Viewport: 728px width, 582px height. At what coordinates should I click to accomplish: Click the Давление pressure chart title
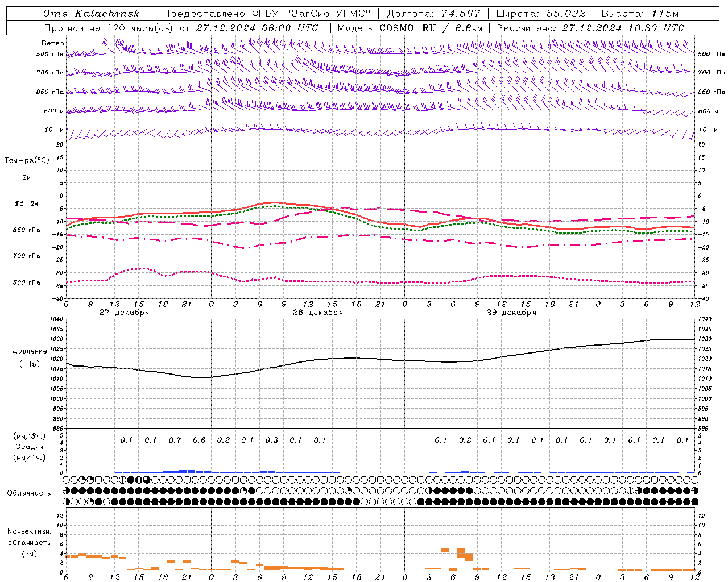point(30,351)
